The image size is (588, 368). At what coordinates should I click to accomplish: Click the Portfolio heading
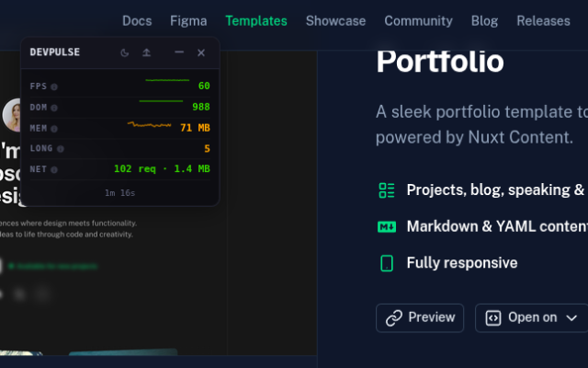pyautogui.click(x=440, y=62)
